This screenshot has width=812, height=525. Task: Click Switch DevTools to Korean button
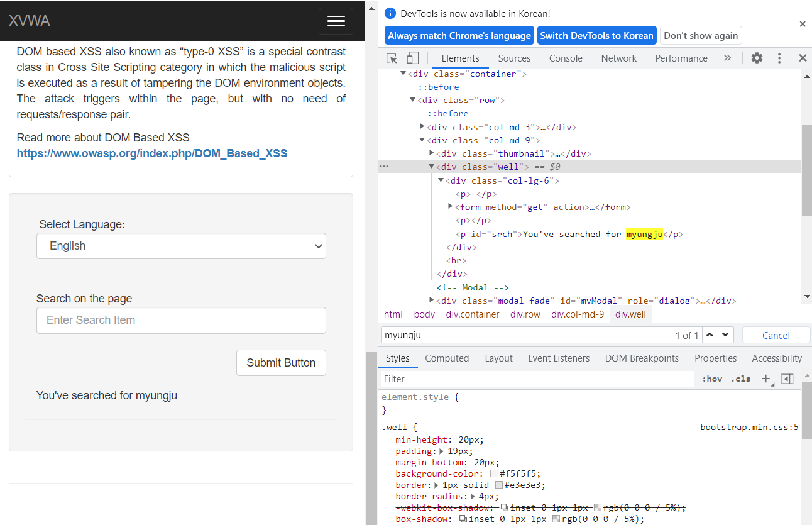pos(596,35)
